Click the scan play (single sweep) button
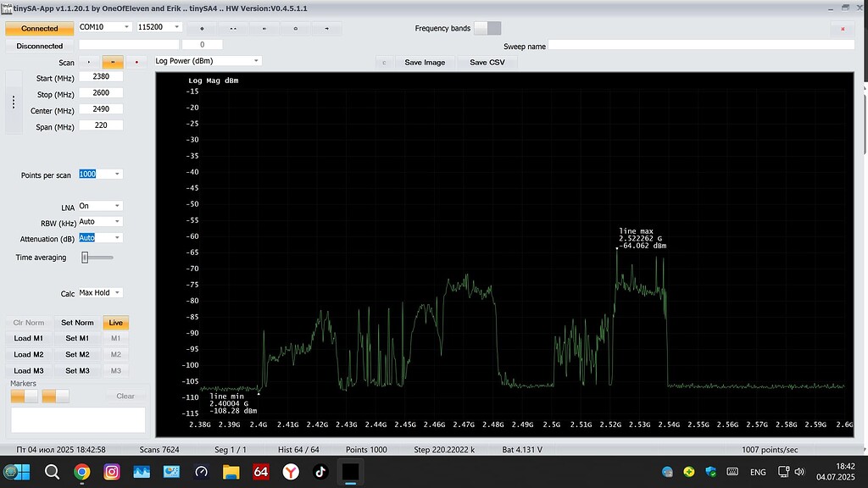868x488 pixels. [x=88, y=62]
